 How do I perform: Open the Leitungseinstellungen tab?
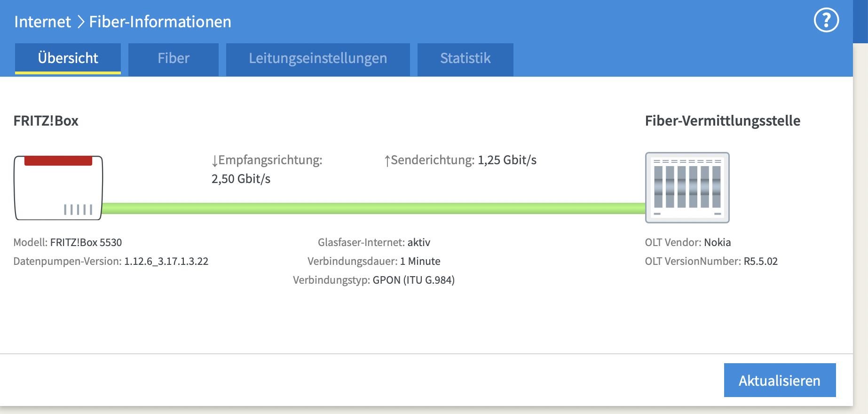point(317,58)
